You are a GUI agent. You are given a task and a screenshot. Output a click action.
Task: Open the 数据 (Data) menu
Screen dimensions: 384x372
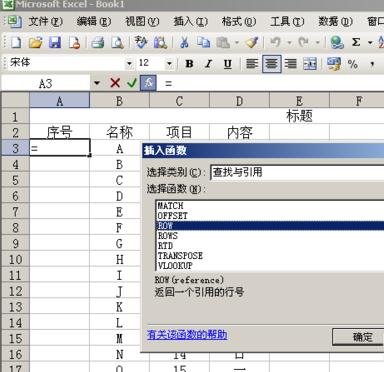[x=335, y=22]
